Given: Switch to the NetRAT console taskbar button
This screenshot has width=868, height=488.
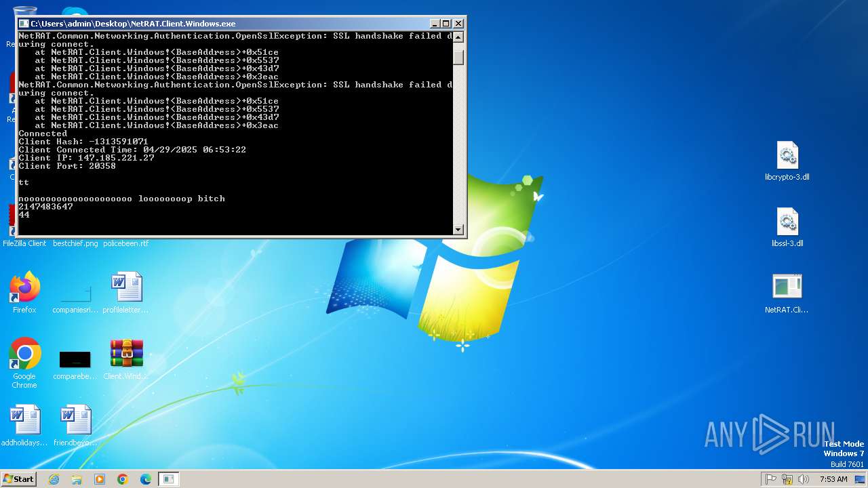Looking at the screenshot, I should (169, 479).
